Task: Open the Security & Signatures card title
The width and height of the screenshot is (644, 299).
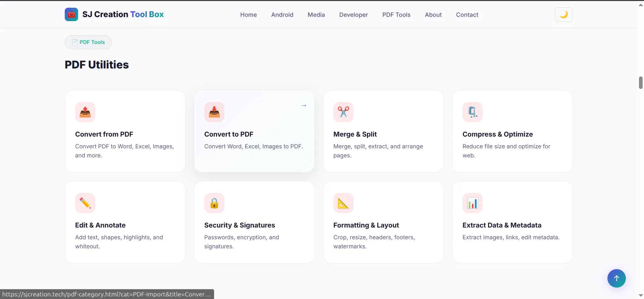Action: (239, 225)
